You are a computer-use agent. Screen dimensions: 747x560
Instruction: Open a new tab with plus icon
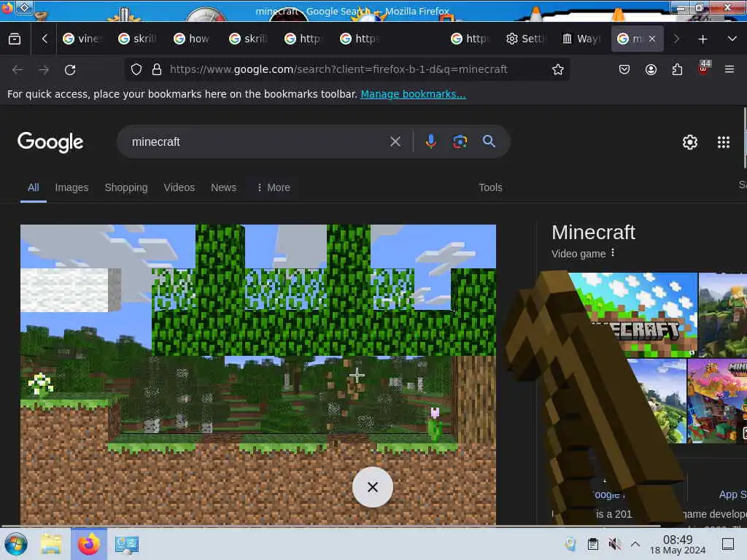click(703, 39)
